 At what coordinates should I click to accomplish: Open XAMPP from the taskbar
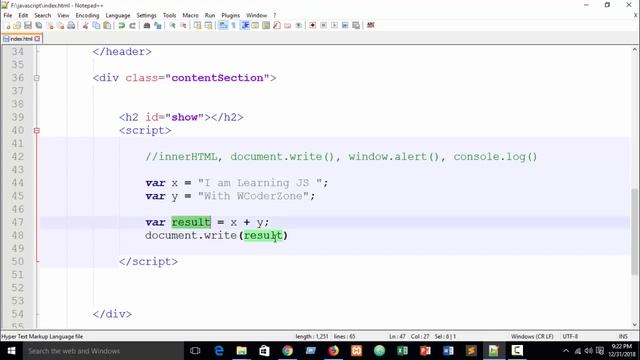[x=356, y=351]
